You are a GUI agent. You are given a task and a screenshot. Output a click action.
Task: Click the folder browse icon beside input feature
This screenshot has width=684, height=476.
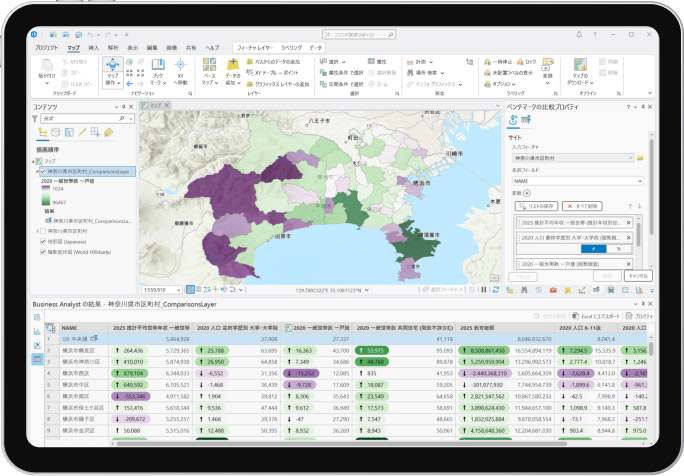640,158
